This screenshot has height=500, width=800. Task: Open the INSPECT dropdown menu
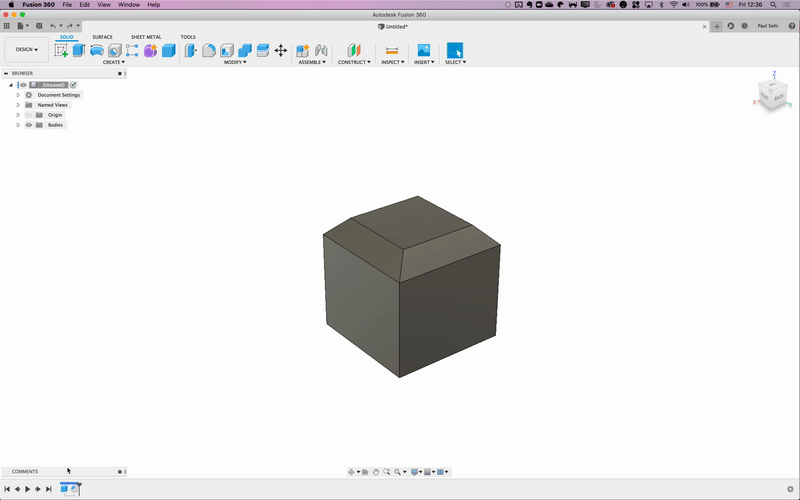point(392,62)
